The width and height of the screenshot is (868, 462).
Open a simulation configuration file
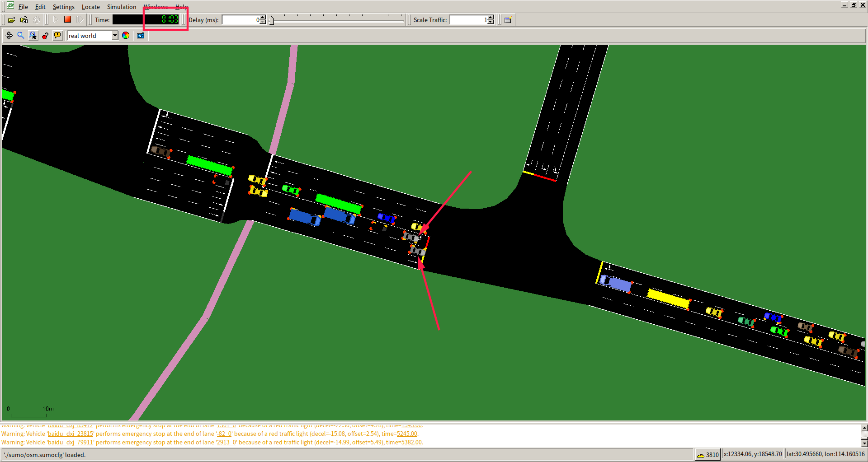click(x=12, y=19)
